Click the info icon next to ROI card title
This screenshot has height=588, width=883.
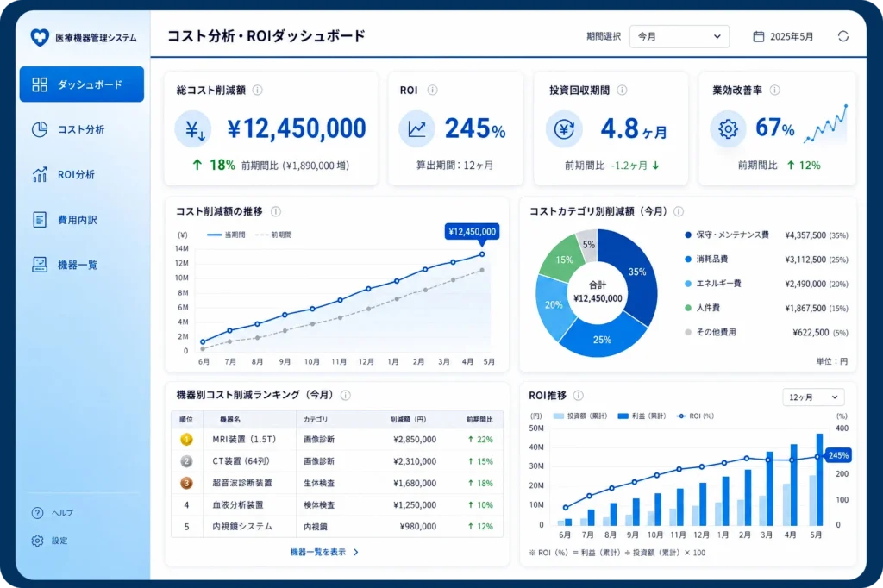pyautogui.click(x=433, y=91)
